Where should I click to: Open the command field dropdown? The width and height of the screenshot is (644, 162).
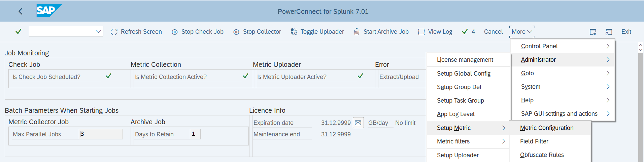pyautogui.click(x=98, y=32)
